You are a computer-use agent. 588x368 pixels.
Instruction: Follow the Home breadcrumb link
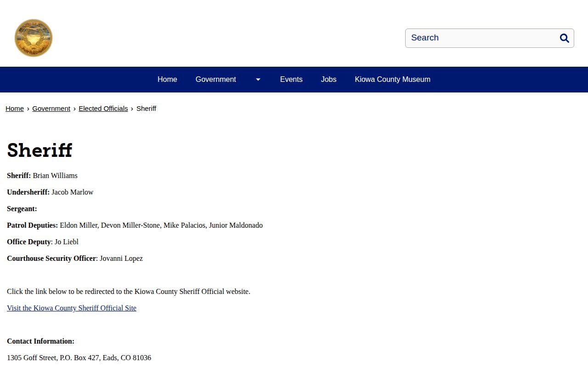tap(15, 109)
